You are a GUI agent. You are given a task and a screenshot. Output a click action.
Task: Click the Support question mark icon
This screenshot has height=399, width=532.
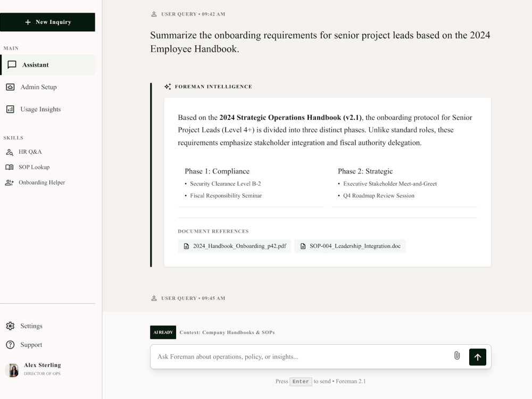pos(10,345)
